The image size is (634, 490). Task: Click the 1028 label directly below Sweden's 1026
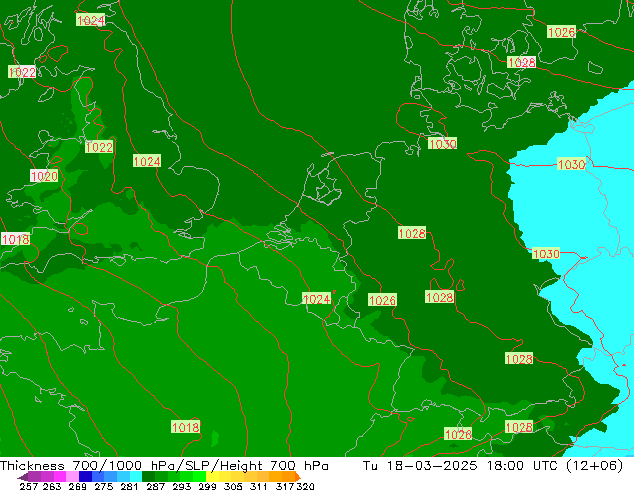[x=522, y=62]
